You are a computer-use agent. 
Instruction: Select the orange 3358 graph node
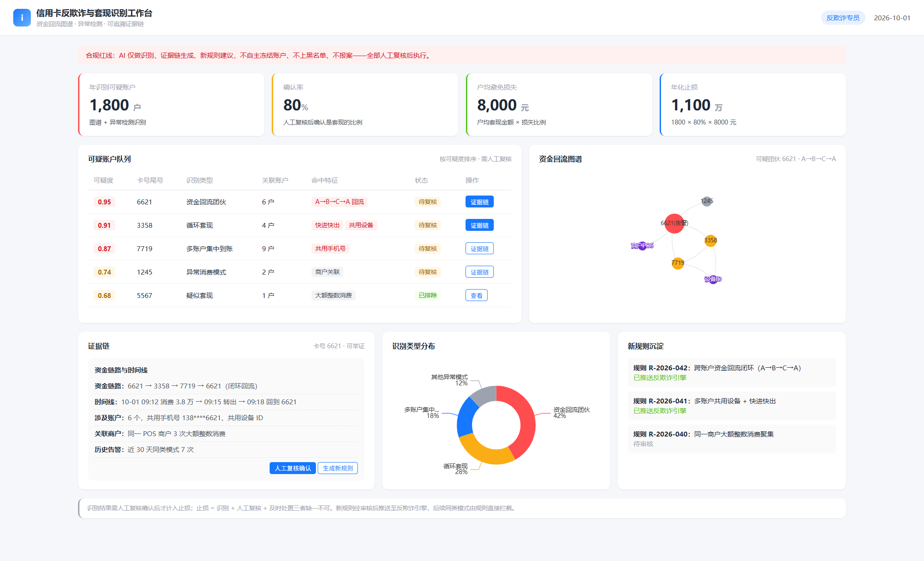pos(710,241)
